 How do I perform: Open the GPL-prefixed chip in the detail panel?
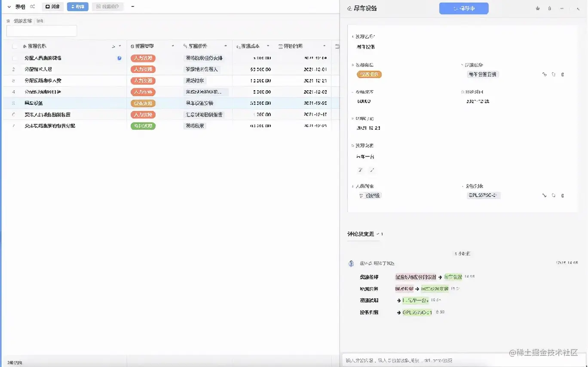tap(484, 196)
